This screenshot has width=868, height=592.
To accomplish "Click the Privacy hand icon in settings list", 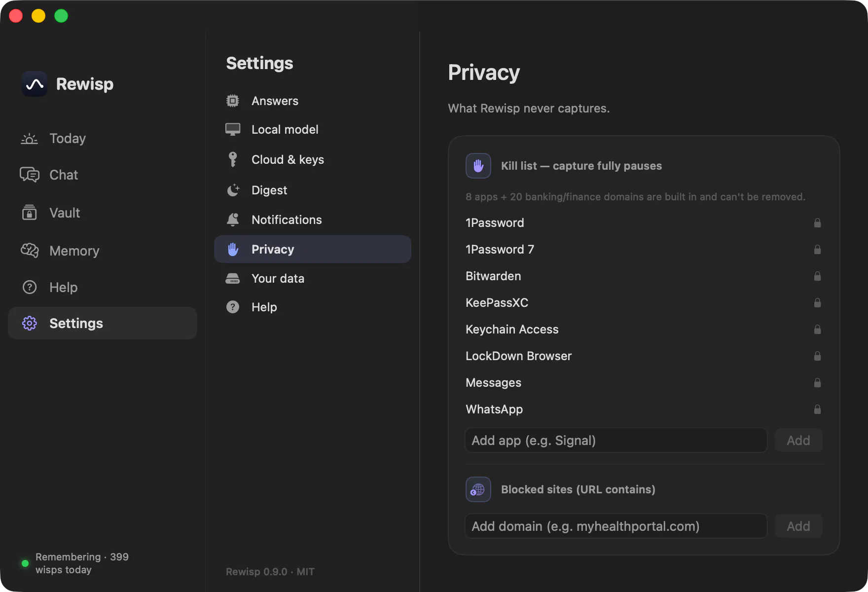I will 233,249.
